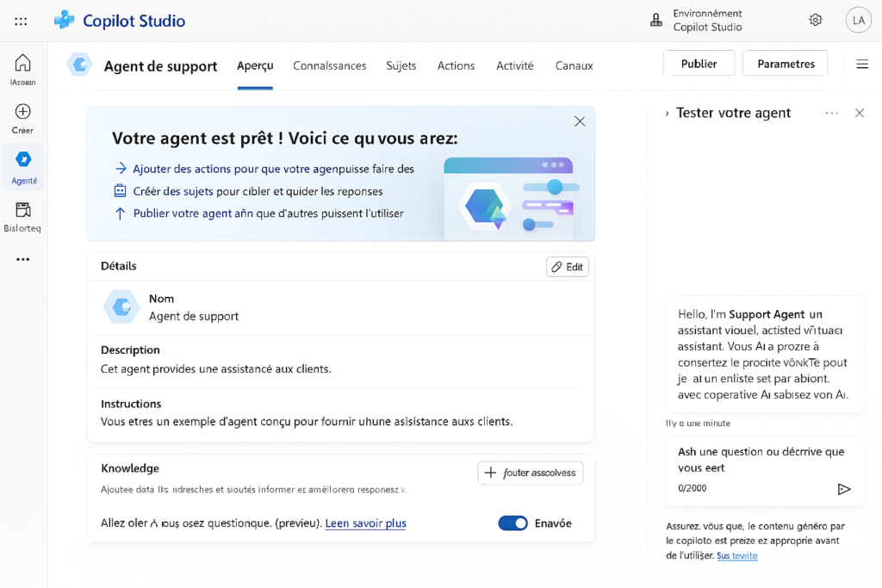The height and width of the screenshot is (588, 882).
Task: Click the Edit button in Détails
Action: click(x=567, y=267)
